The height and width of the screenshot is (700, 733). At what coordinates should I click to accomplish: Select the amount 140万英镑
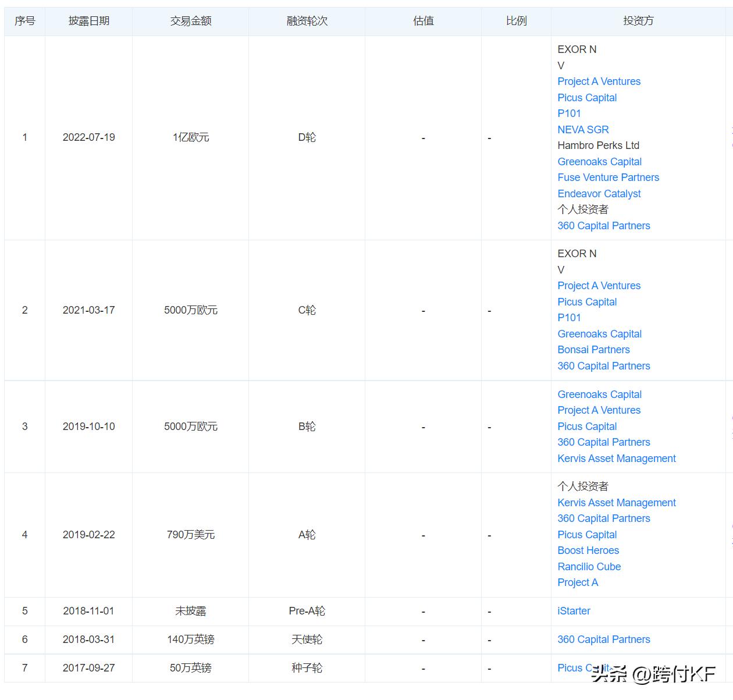pyautogui.click(x=190, y=639)
